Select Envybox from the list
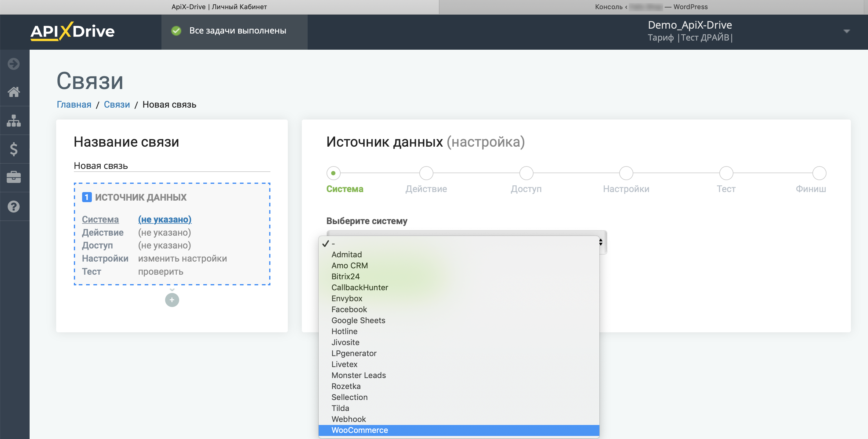 tap(459, 298)
